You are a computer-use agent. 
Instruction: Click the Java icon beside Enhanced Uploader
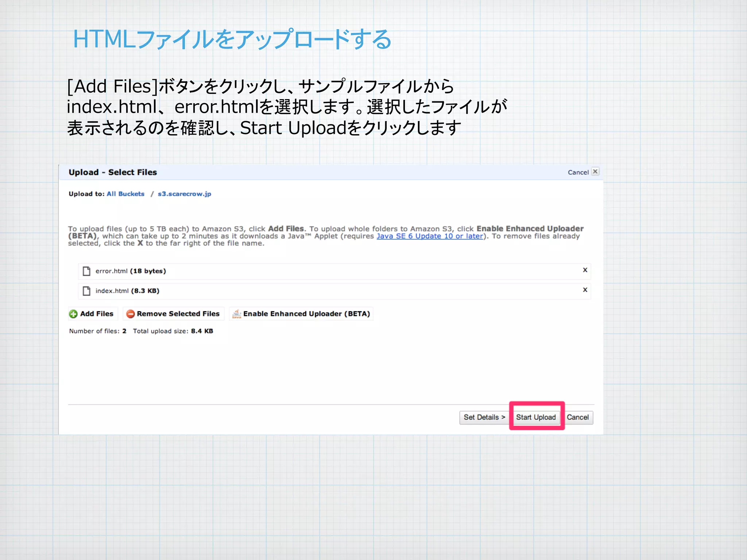[237, 314]
